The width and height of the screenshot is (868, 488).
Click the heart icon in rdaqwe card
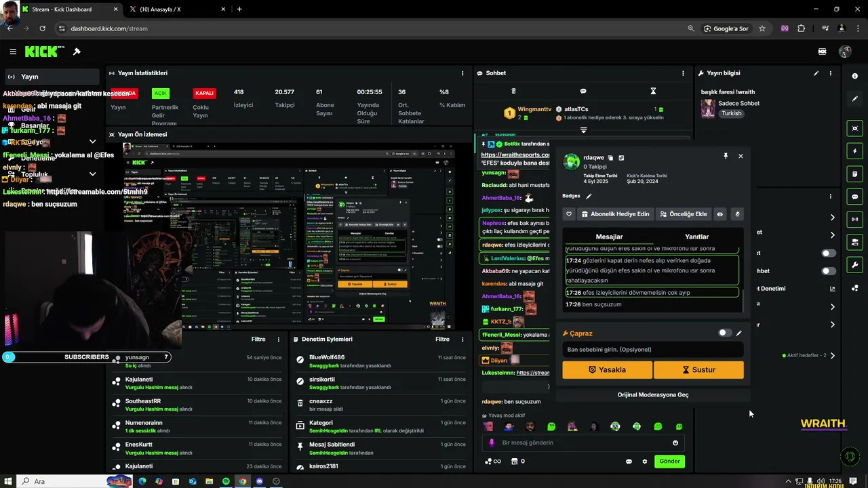tap(569, 214)
